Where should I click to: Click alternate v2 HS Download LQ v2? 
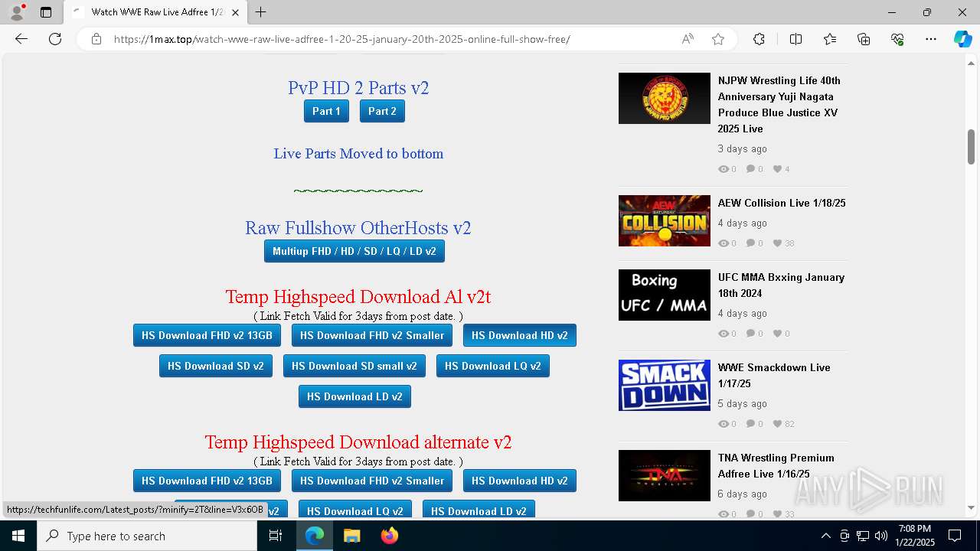coord(355,510)
